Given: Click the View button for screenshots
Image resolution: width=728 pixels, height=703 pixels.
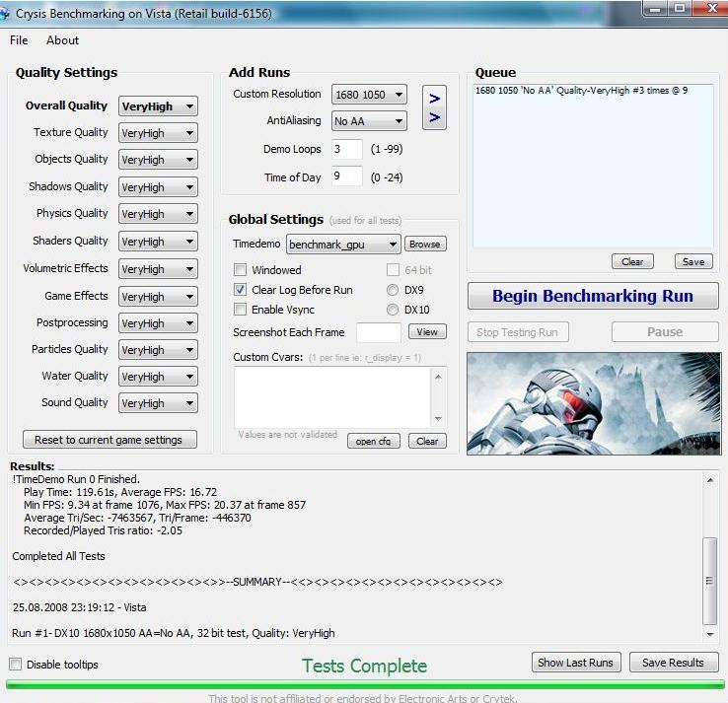Looking at the screenshot, I should [427, 331].
